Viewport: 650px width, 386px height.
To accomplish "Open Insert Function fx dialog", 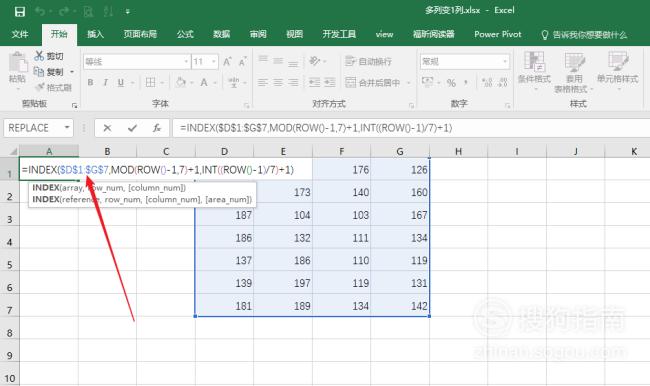I will pos(157,128).
